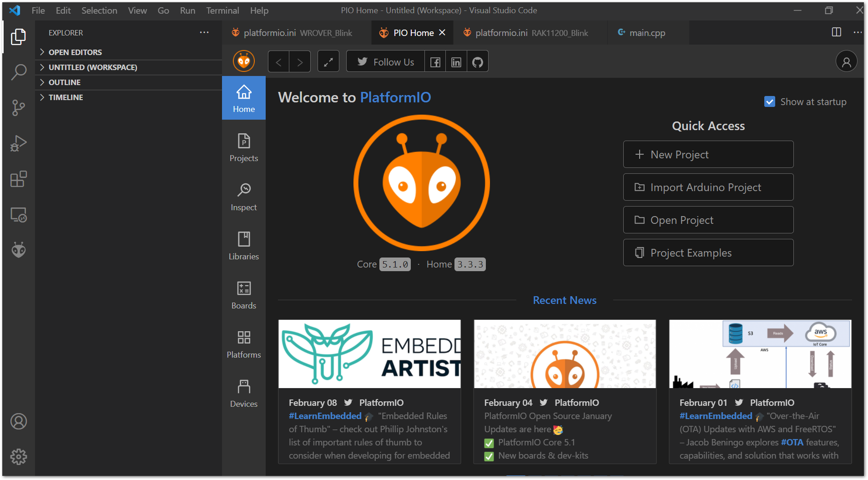The width and height of the screenshot is (868, 480).
Task: Open PIO account profile icon
Action: tap(846, 62)
